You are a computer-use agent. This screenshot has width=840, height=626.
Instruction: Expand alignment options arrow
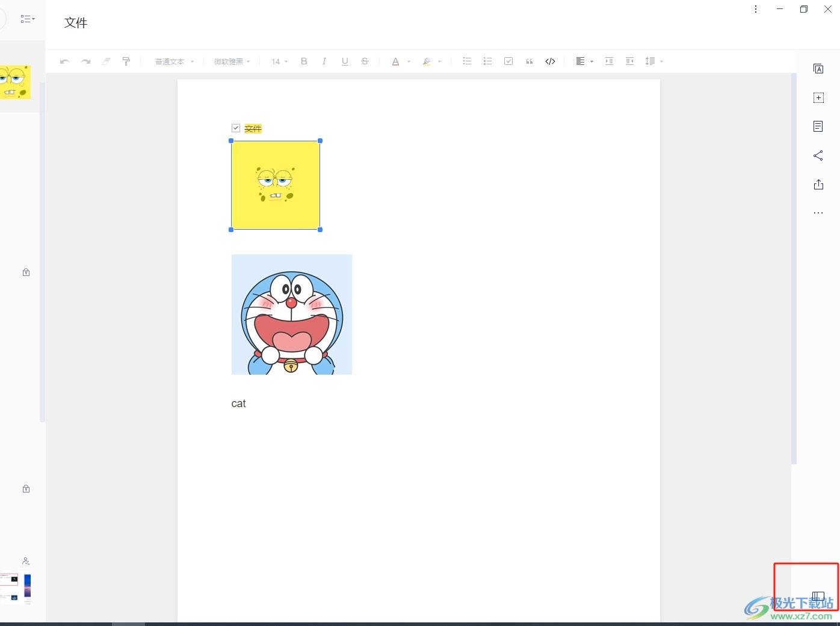click(592, 61)
